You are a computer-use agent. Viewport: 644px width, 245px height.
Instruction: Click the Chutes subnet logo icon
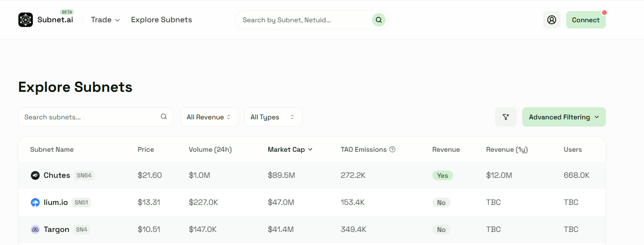coord(35,175)
